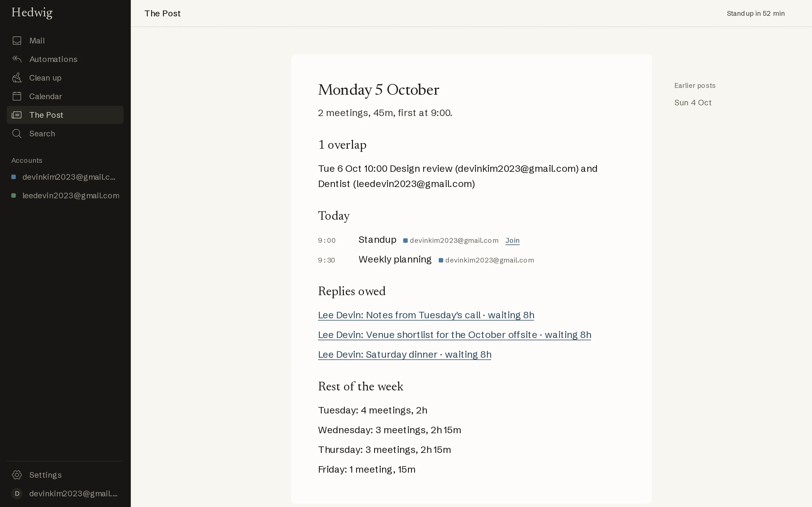Click the blue devinkim2023 account color dot
The height and width of the screenshot is (507, 812).
point(14,177)
